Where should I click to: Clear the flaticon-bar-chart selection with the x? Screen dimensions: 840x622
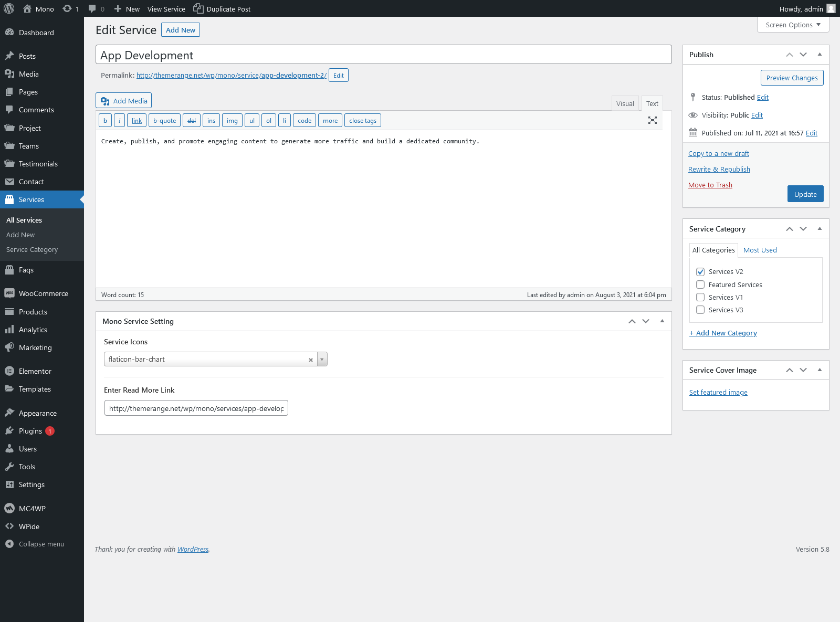(311, 360)
